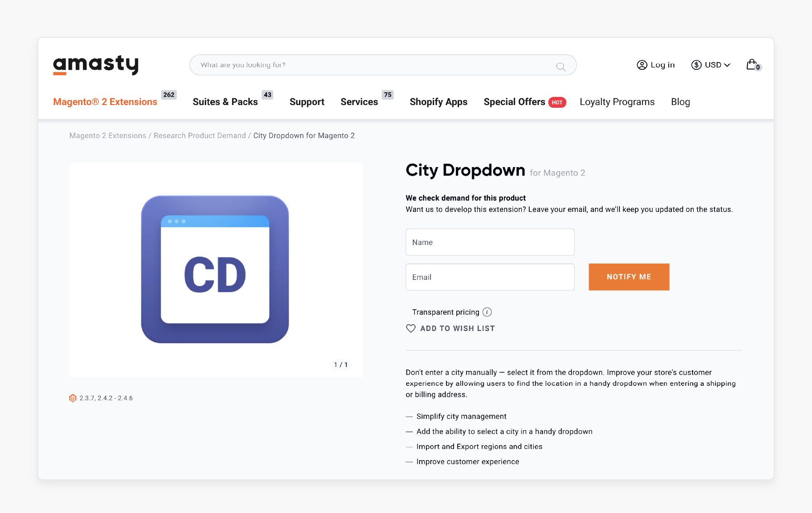
Task: Click the NOTIFY ME button
Action: click(x=629, y=277)
